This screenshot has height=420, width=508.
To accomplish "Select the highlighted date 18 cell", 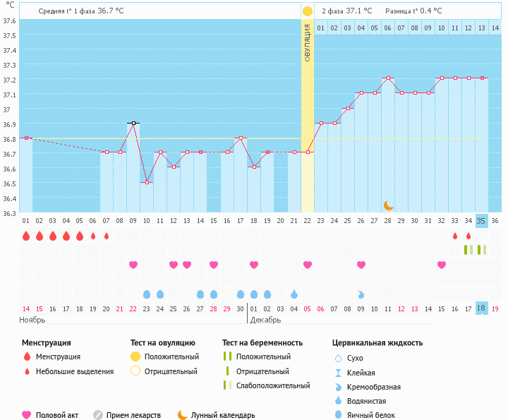I will click(481, 308).
